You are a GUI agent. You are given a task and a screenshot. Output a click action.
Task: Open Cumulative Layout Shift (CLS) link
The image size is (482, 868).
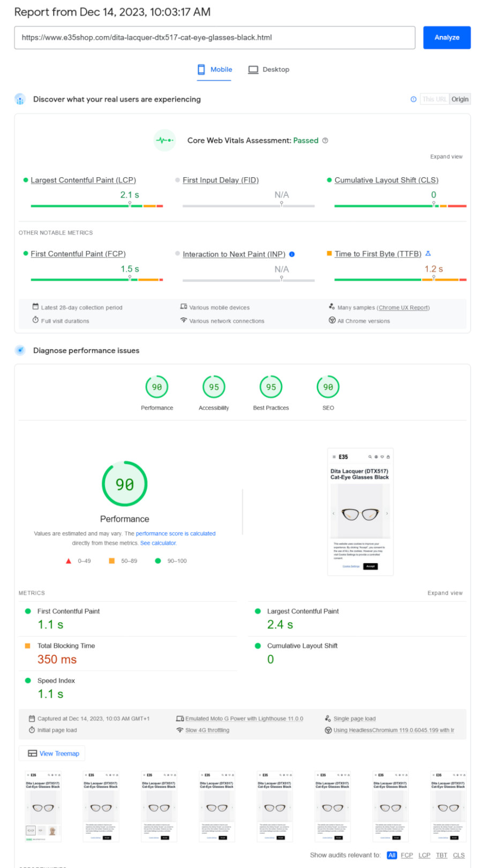[x=386, y=180]
